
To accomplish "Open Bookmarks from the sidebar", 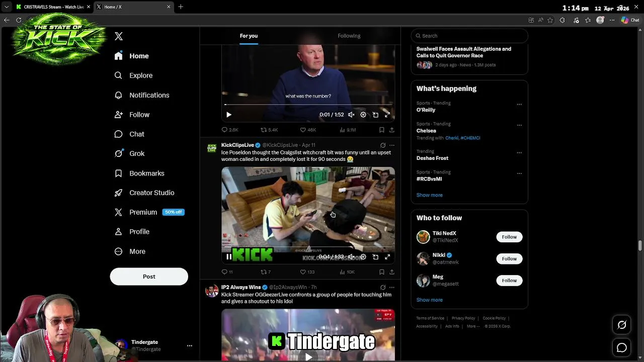I will click(139, 173).
